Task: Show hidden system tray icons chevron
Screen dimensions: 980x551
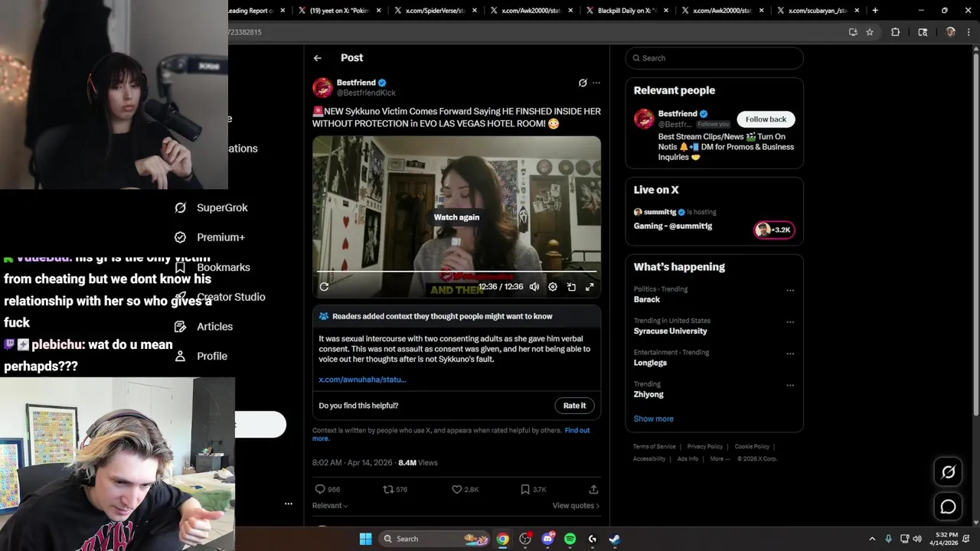Action: (x=872, y=539)
